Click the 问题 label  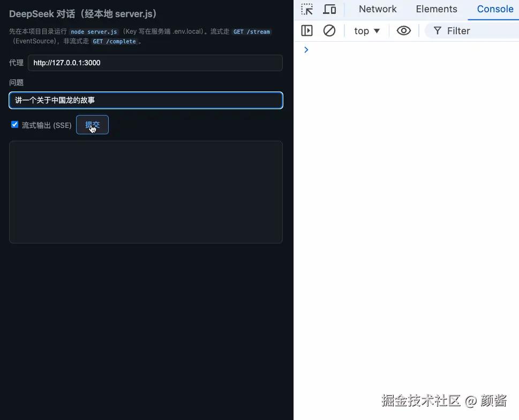pos(16,83)
